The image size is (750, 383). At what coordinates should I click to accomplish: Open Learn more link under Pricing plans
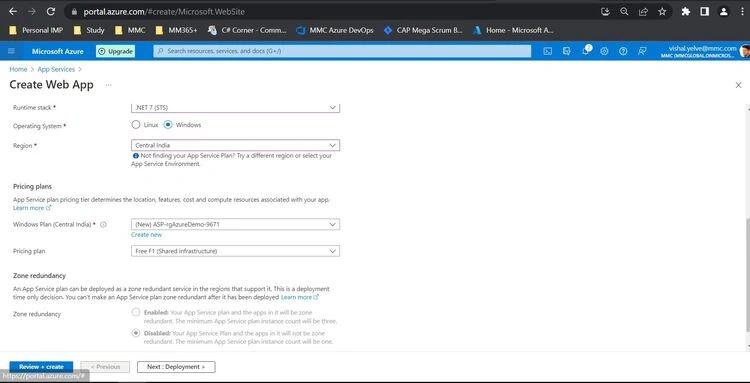click(x=32, y=208)
